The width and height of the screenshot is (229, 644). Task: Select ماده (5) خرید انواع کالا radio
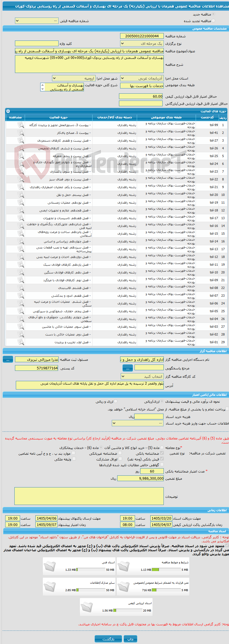pos(162,447)
